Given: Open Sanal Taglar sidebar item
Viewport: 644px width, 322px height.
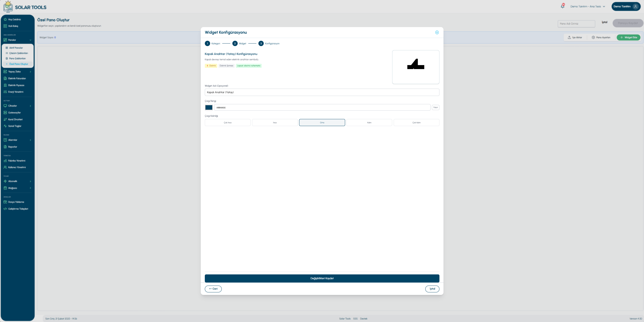Looking at the screenshot, I should [x=15, y=126].
